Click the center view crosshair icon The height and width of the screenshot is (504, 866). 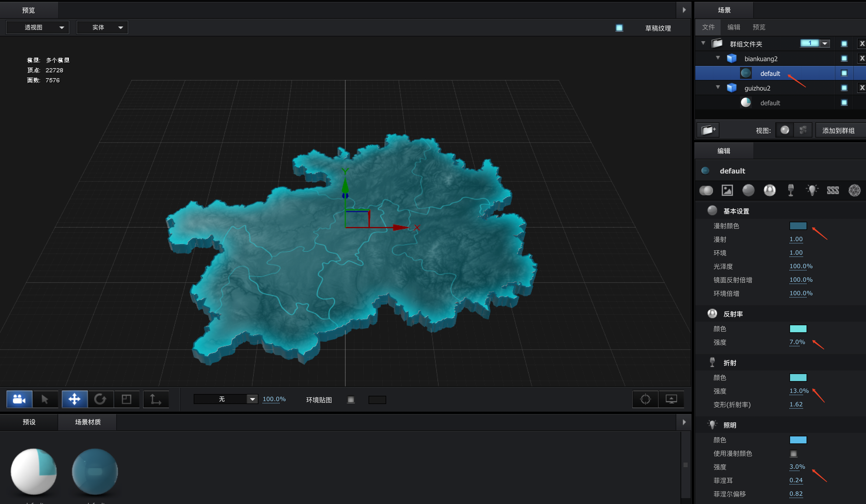[x=645, y=399]
